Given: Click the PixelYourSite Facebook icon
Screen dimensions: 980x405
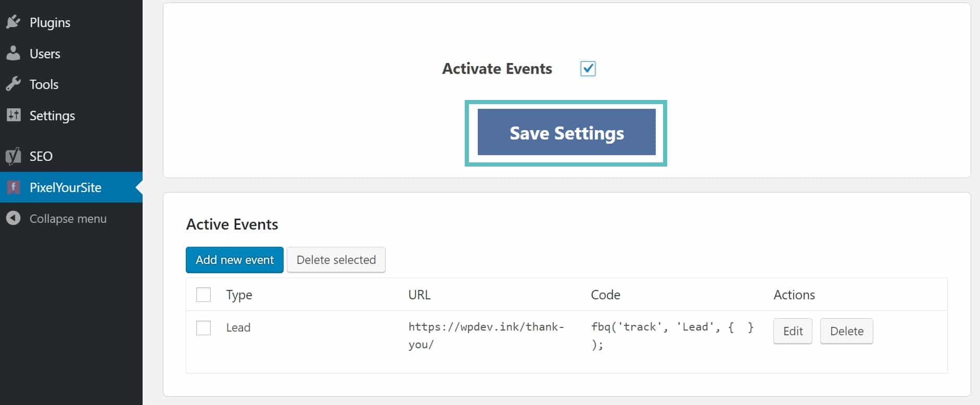Looking at the screenshot, I should coord(14,187).
